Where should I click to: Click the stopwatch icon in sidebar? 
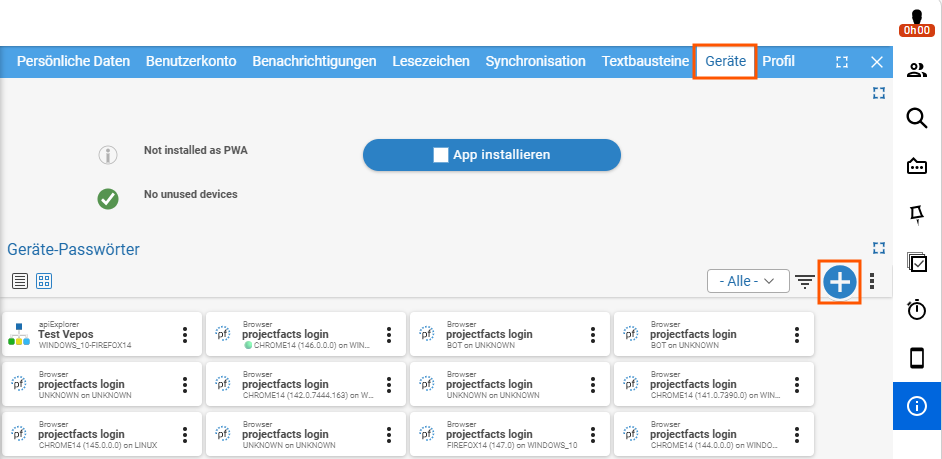pos(916,309)
